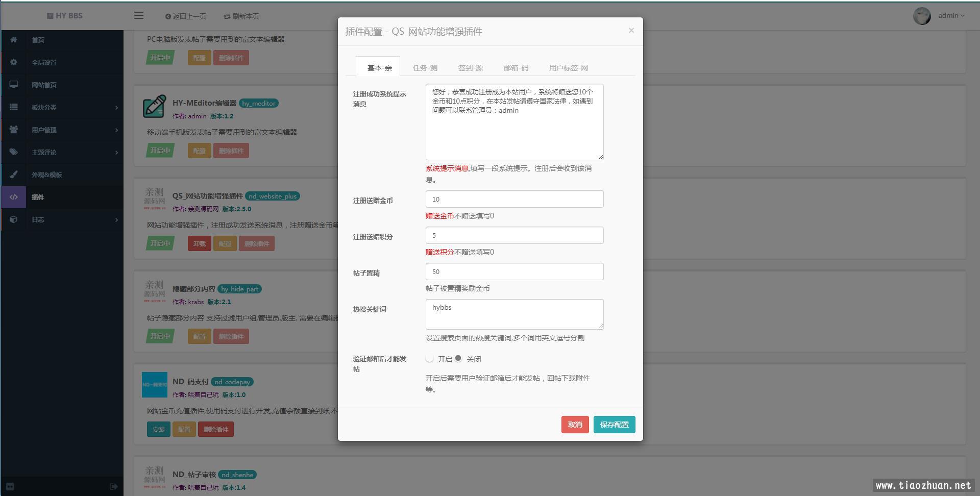The image size is (980, 496).
Task: Click 开启中 for QS_网站功能增强插件
Action: [160, 243]
